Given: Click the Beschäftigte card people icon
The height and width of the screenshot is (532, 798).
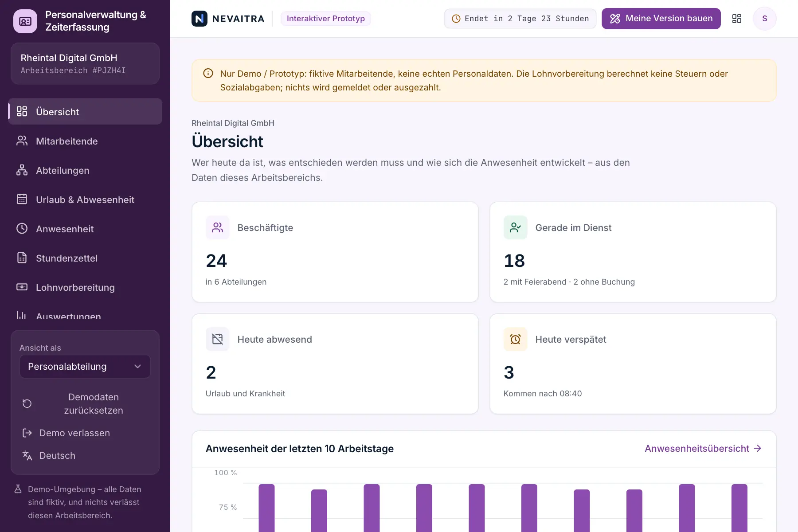Looking at the screenshot, I should (217, 227).
